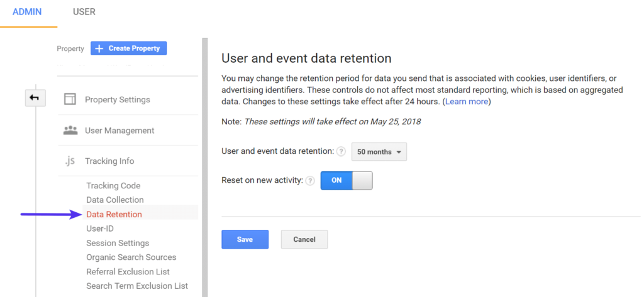
Task: Collapse the Tracking Info section
Action: pos(109,161)
